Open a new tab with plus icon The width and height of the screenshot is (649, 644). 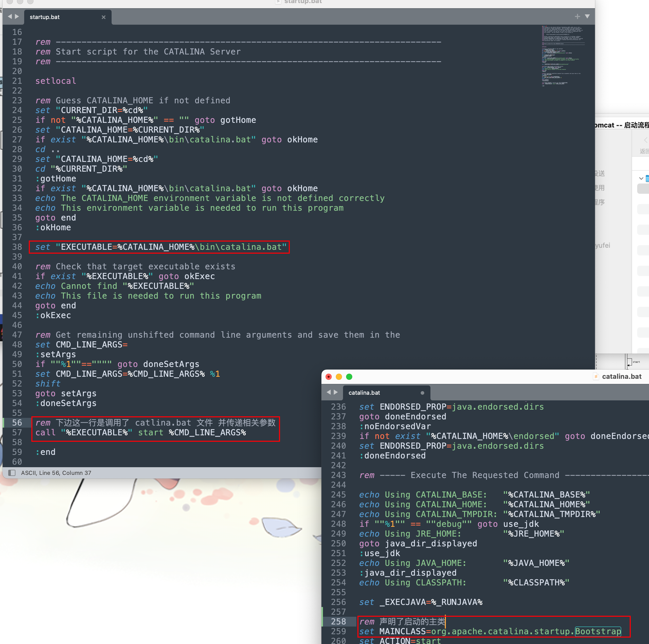pyautogui.click(x=577, y=16)
